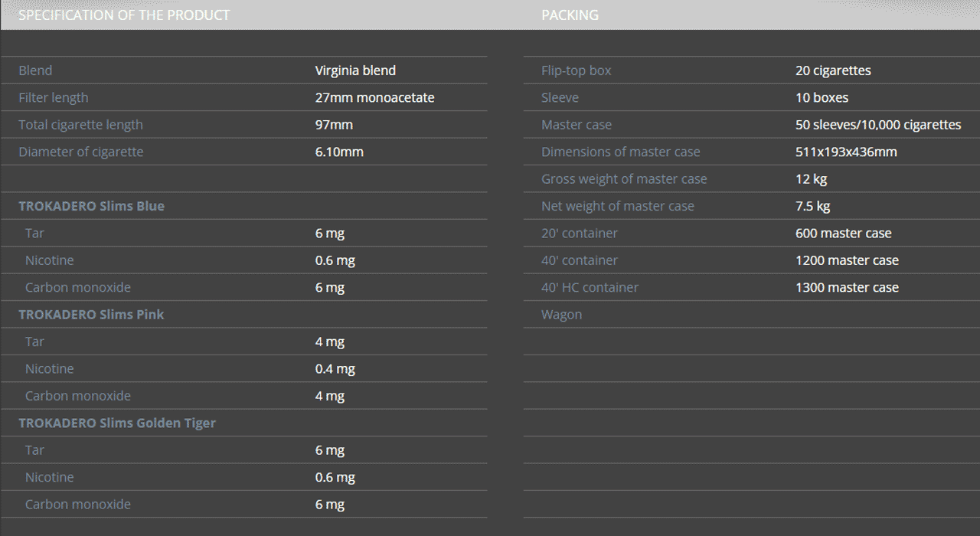Select the "20' container" label
The image size is (980, 536).
(580, 234)
